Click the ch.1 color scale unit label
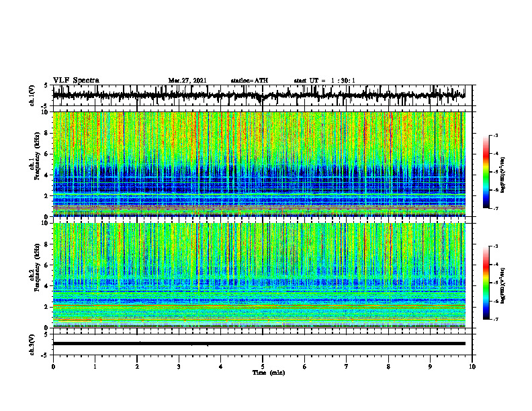The height and width of the screenshot is (411, 532). coord(503,175)
